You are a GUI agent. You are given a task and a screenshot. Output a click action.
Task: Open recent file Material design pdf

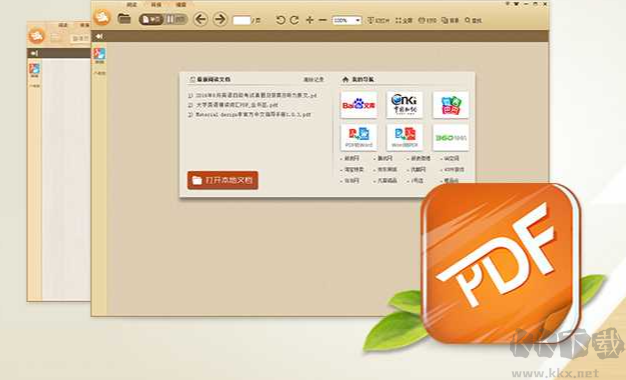tap(249, 115)
